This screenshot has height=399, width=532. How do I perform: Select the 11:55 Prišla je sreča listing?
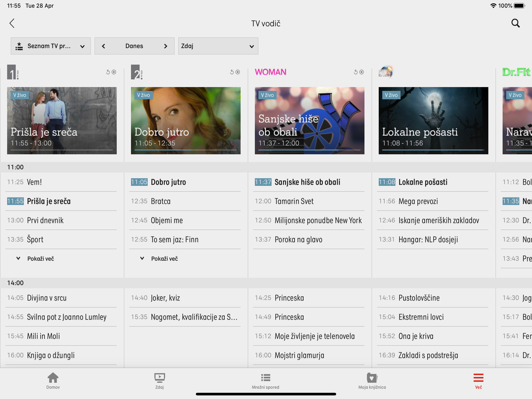pos(61,201)
